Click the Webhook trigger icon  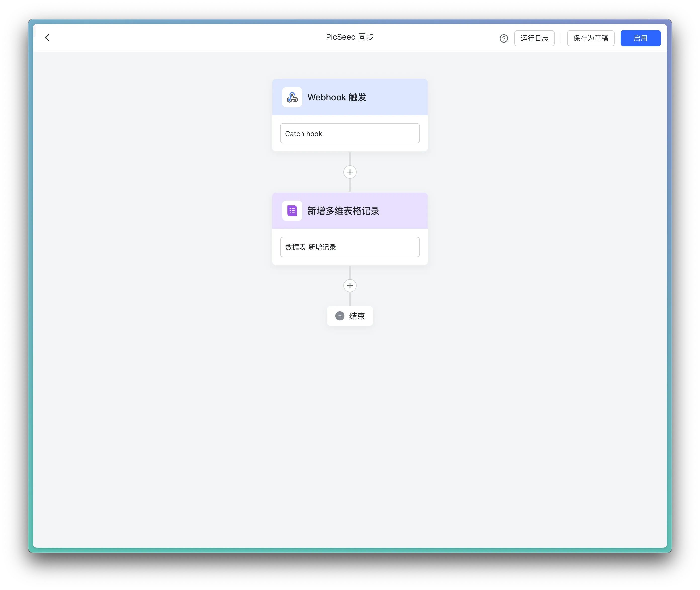(x=292, y=97)
